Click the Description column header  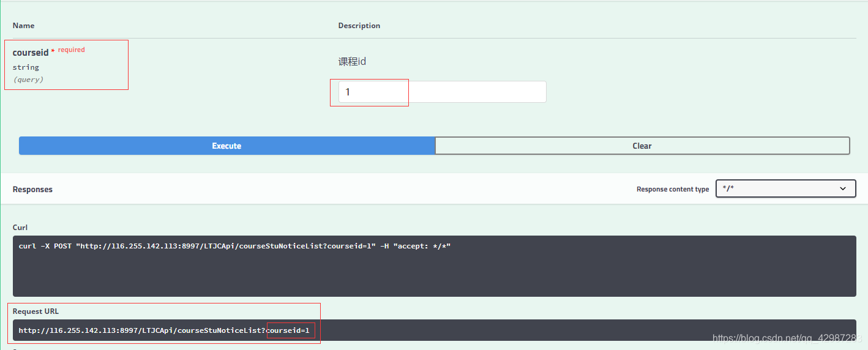tap(359, 26)
